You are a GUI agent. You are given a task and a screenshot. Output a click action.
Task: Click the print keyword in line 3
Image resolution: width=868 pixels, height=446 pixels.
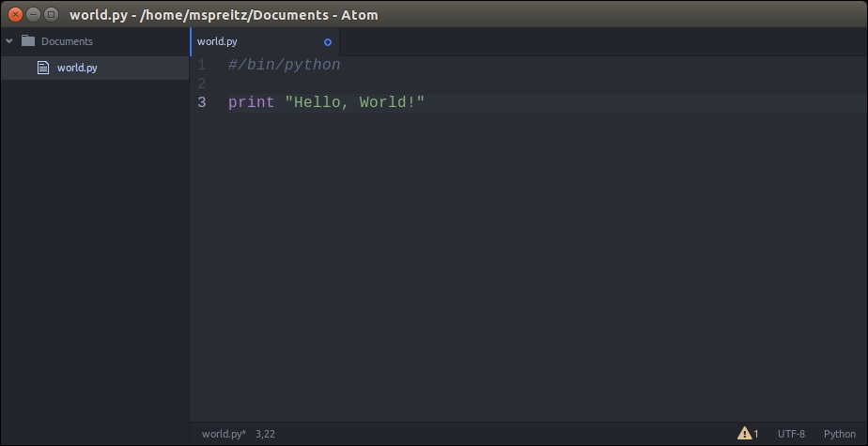(x=251, y=102)
